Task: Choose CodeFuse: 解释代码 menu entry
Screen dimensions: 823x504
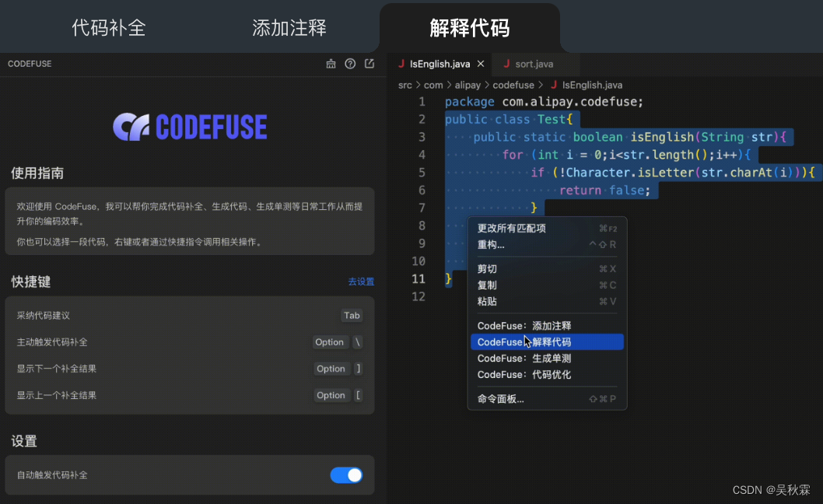Action: pyautogui.click(x=547, y=341)
